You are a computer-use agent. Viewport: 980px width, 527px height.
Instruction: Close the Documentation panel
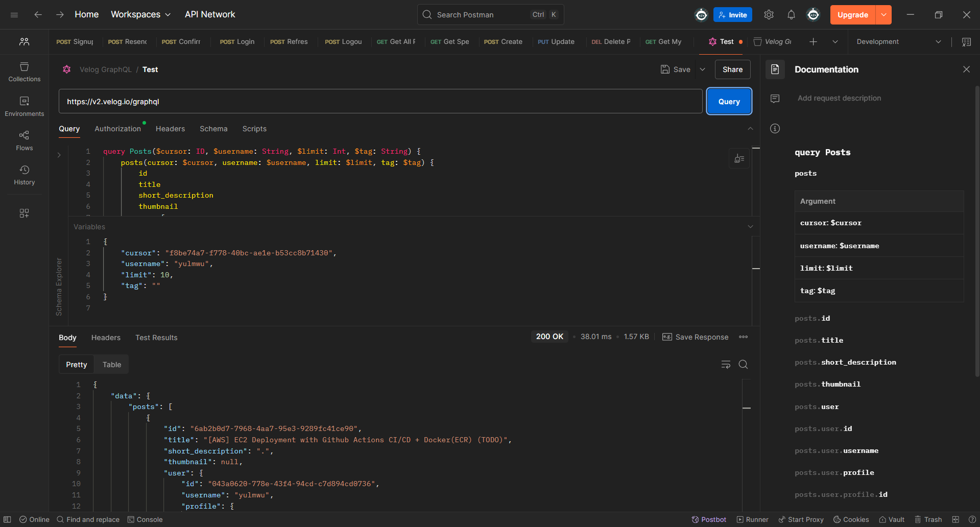click(x=966, y=69)
